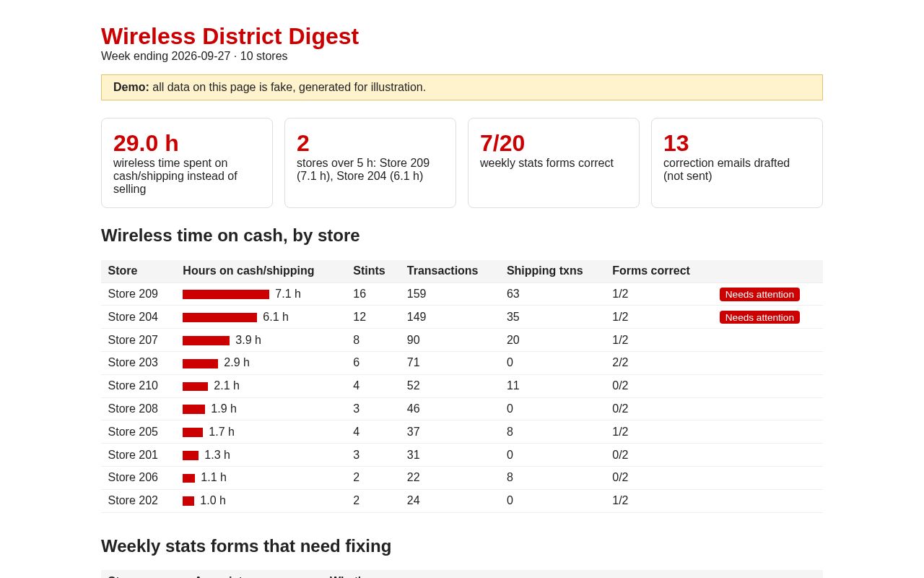This screenshot has height=578, width=924.
Task: Click the Transactions column header
Action: 443,271
